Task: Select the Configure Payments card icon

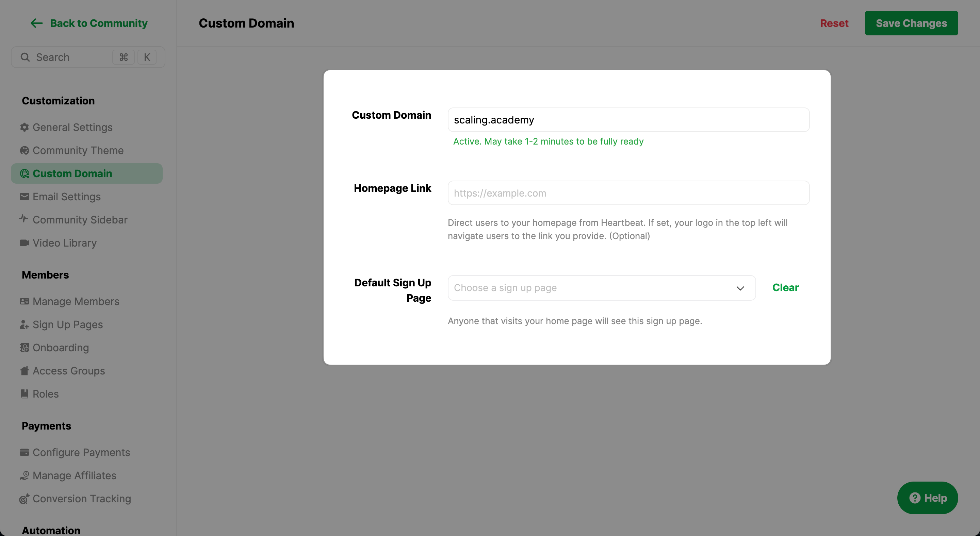Action: click(x=24, y=452)
